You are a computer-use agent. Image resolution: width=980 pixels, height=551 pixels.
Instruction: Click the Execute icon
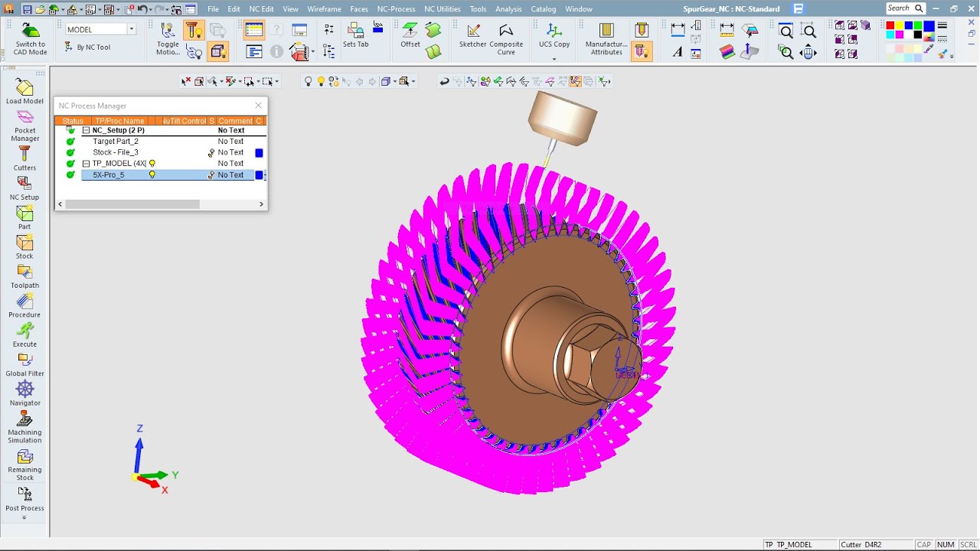[x=24, y=331]
